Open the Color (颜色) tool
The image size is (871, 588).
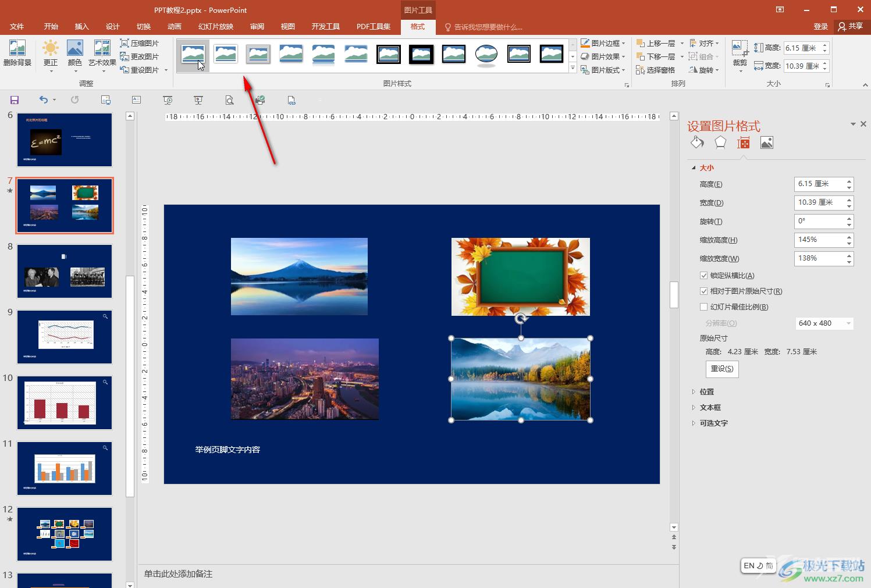pyautogui.click(x=75, y=56)
